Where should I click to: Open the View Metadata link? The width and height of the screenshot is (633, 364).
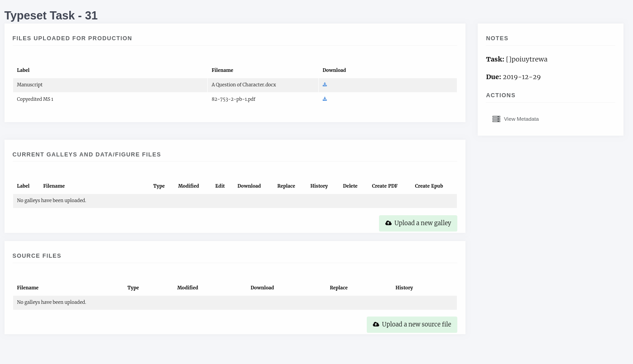(521, 119)
